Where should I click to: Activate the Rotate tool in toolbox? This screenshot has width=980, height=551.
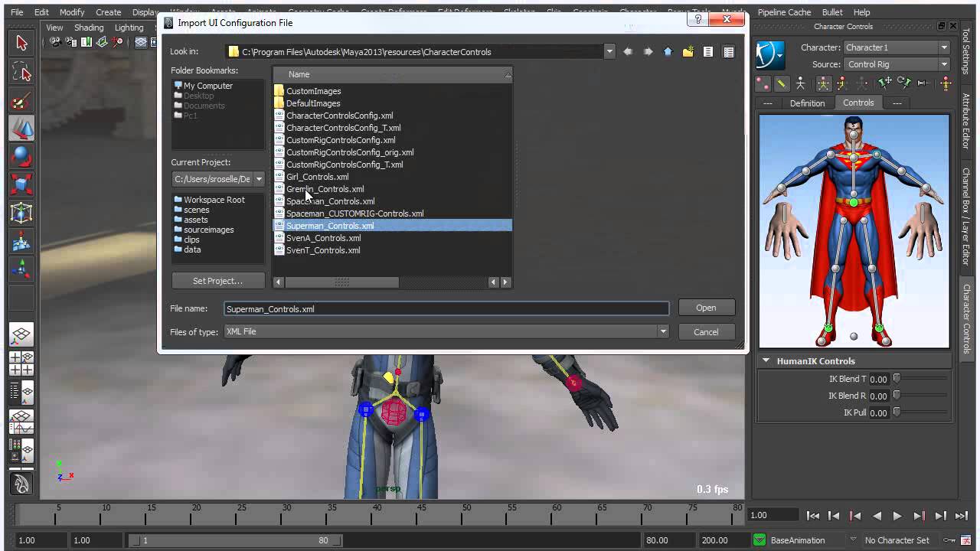click(x=21, y=157)
